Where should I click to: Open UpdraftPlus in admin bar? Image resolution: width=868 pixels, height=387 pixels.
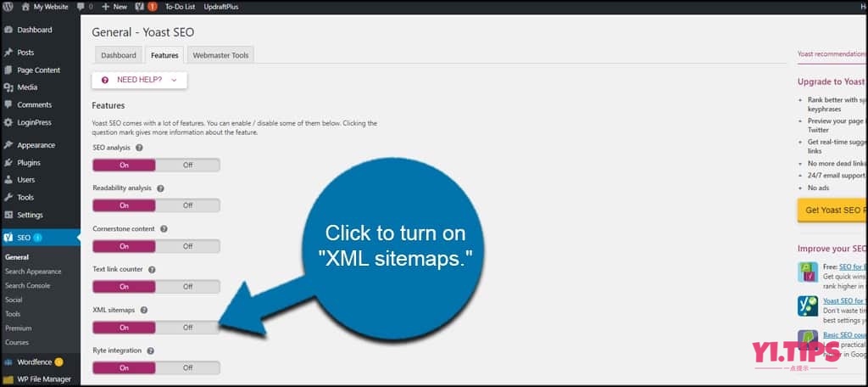tap(221, 7)
